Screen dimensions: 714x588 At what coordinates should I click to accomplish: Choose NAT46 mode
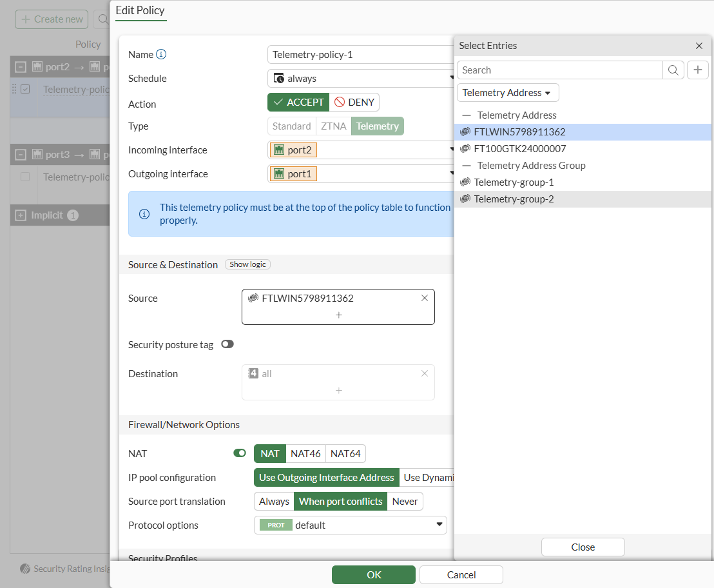(305, 454)
